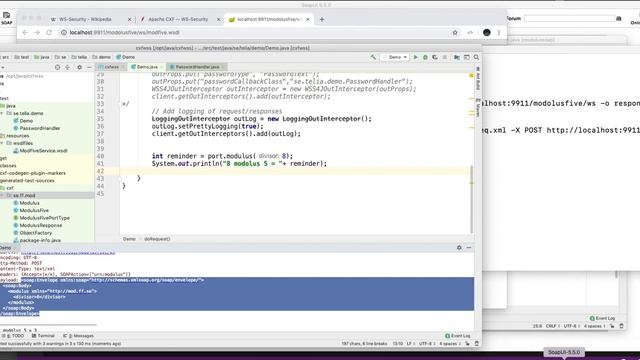This screenshot has width=640, height=360.
Task: Collapse the se.ff.mod package node
Action: (2, 196)
